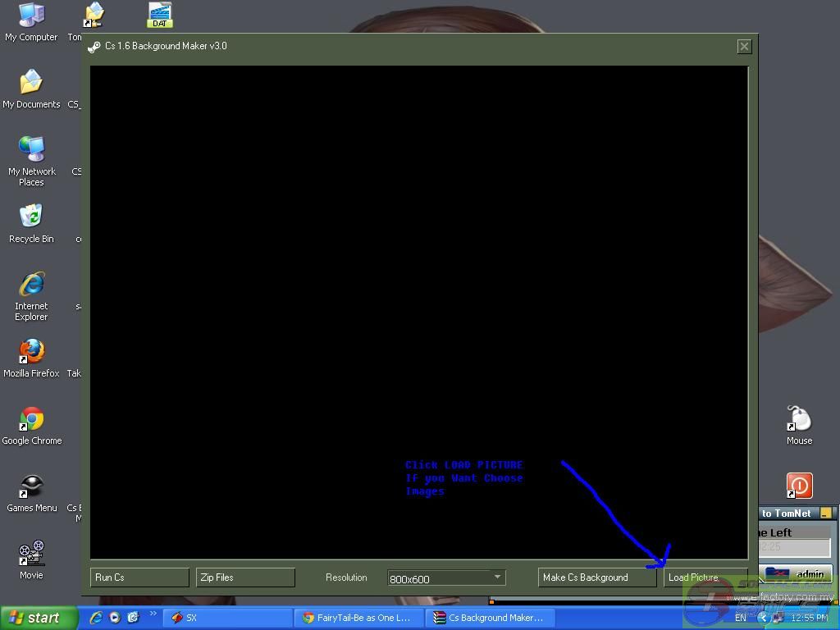Close the Cs 1.6 Background Maker window
Viewport: 840px width, 630px height.
744,47
